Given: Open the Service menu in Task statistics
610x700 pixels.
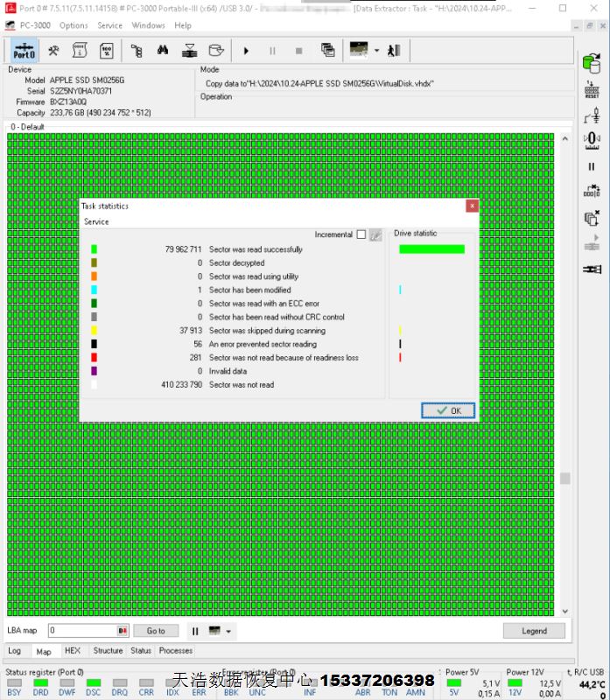Looking at the screenshot, I should (x=96, y=221).
